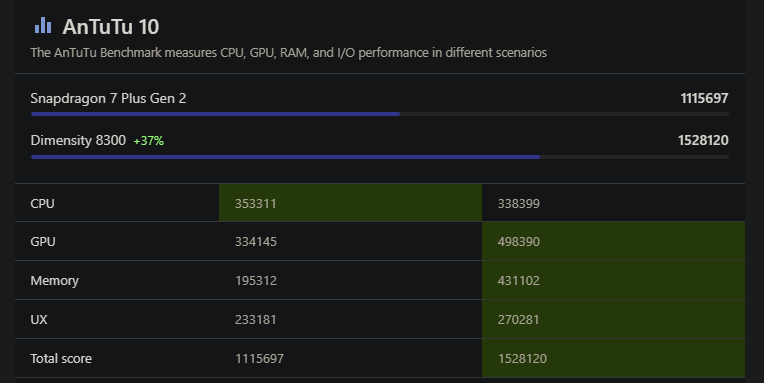Click the Snapdragon 7 Plus Gen 2 label

click(108, 98)
